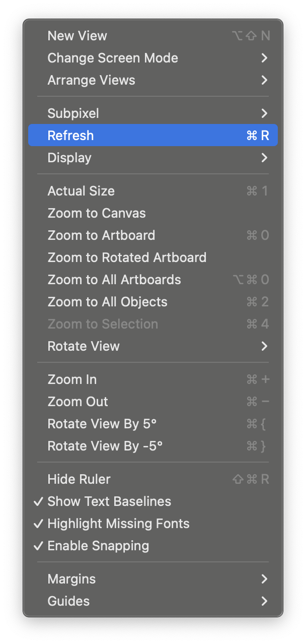306x644 pixels.
Task: Choose Zoom In
Action: click(x=72, y=379)
